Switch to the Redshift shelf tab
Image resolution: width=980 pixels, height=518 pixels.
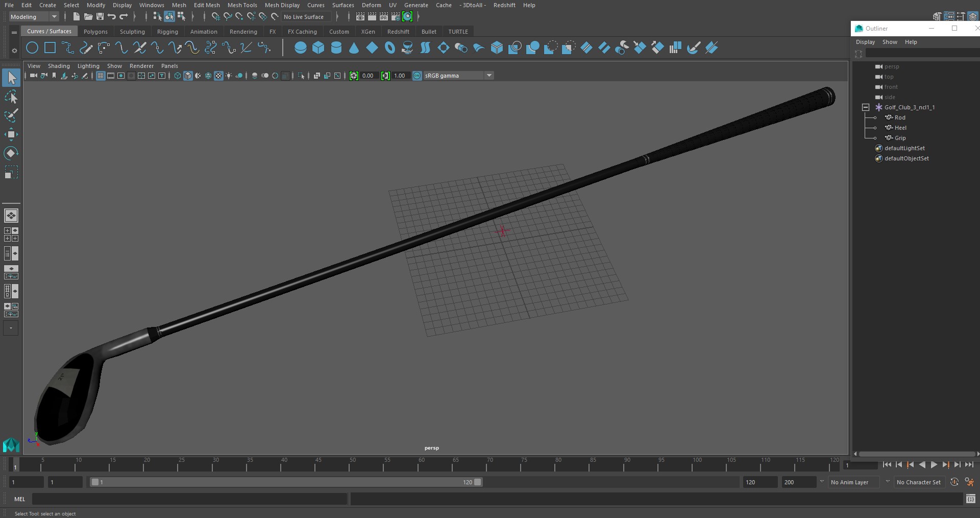click(398, 32)
